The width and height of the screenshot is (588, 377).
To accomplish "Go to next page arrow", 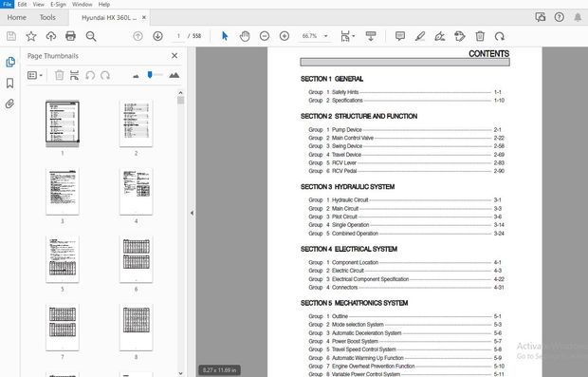I will [x=157, y=36].
